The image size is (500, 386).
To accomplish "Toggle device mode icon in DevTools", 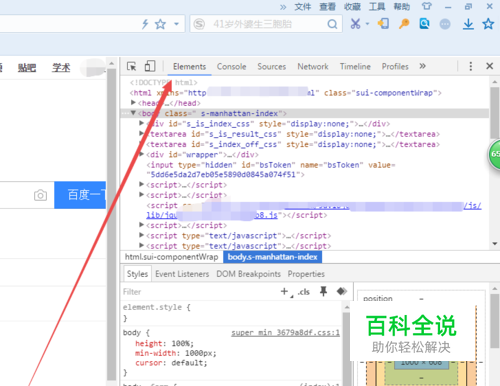I will pyautogui.click(x=150, y=66).
